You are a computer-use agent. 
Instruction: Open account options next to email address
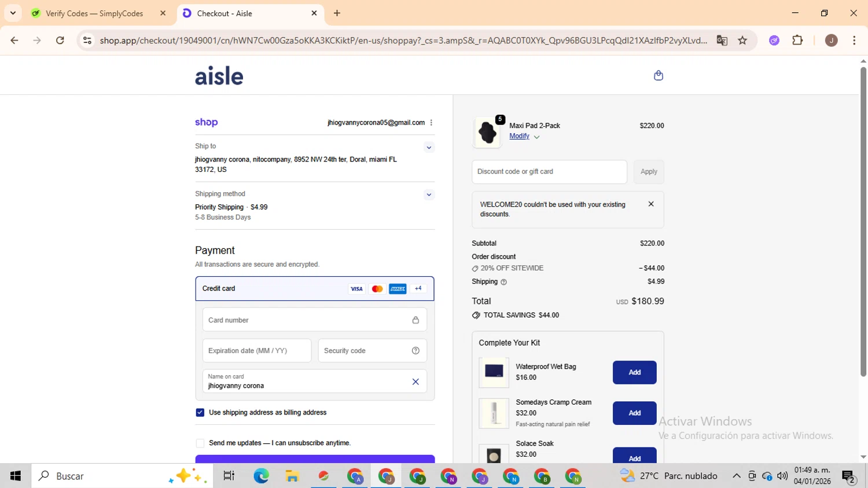(x=431, y=123)
